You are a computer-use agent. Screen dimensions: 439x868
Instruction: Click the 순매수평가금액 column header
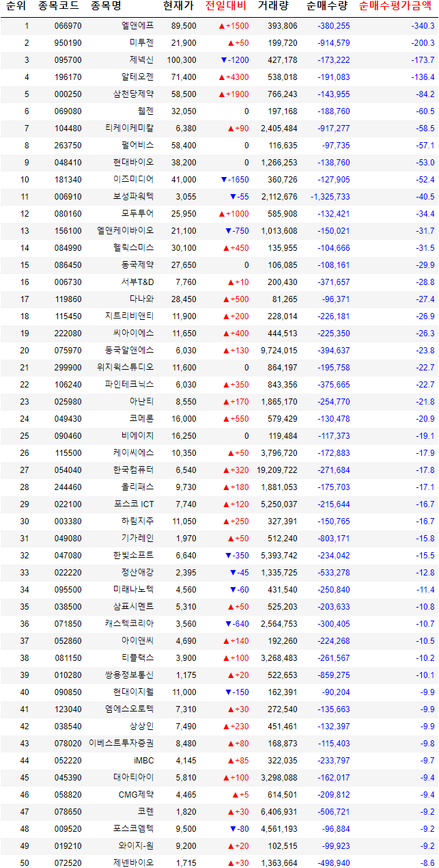(395, 7)
